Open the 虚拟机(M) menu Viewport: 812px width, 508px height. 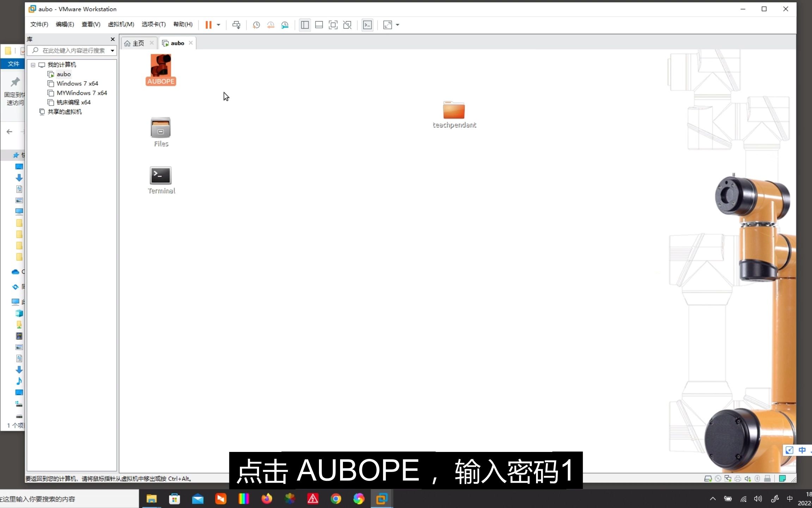pos(121,24)
